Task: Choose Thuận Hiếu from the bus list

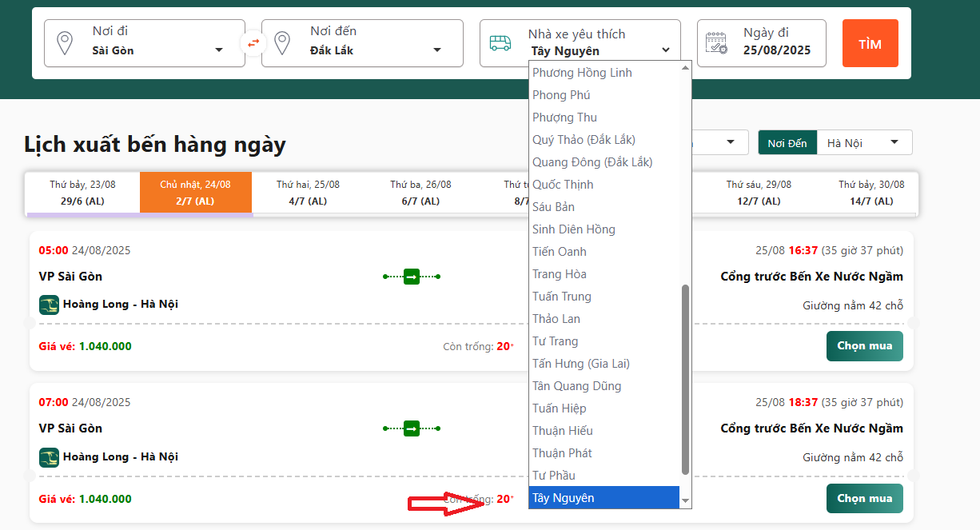Action: pos(604,431)
